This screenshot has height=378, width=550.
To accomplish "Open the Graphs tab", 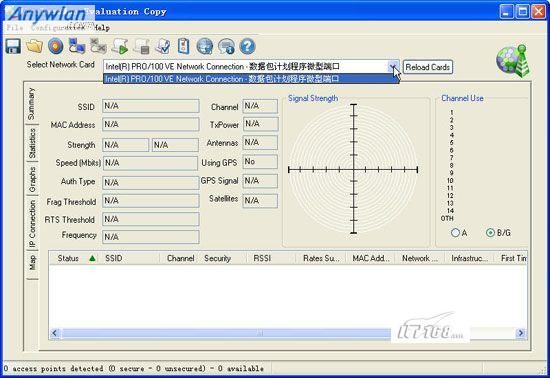I will pos(32,179).
